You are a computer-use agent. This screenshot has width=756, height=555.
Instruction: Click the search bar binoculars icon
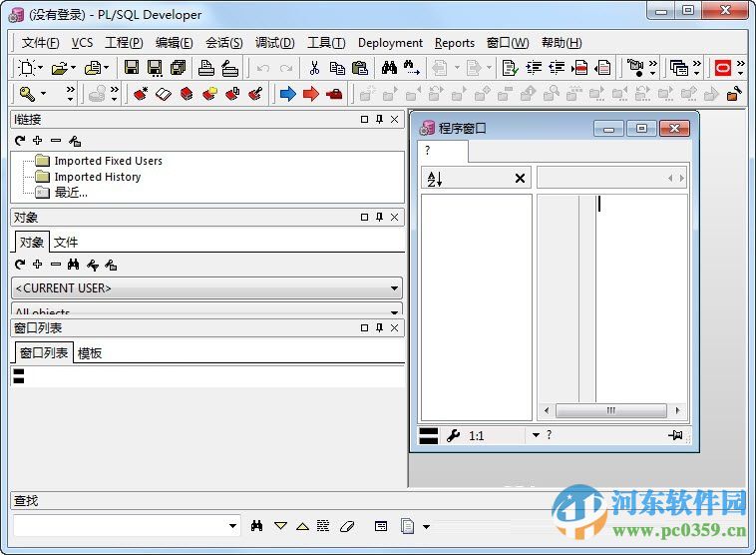257,526
